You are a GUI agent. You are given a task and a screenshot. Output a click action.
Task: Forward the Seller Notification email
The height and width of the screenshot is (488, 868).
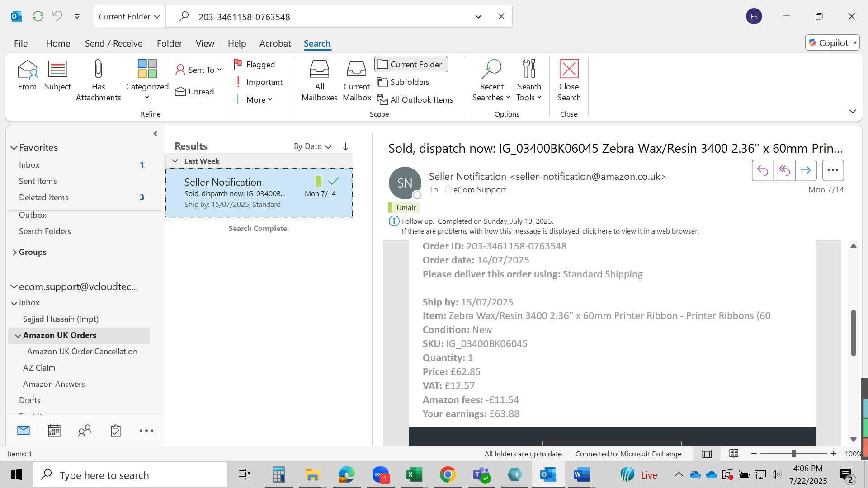coord(806,170)
